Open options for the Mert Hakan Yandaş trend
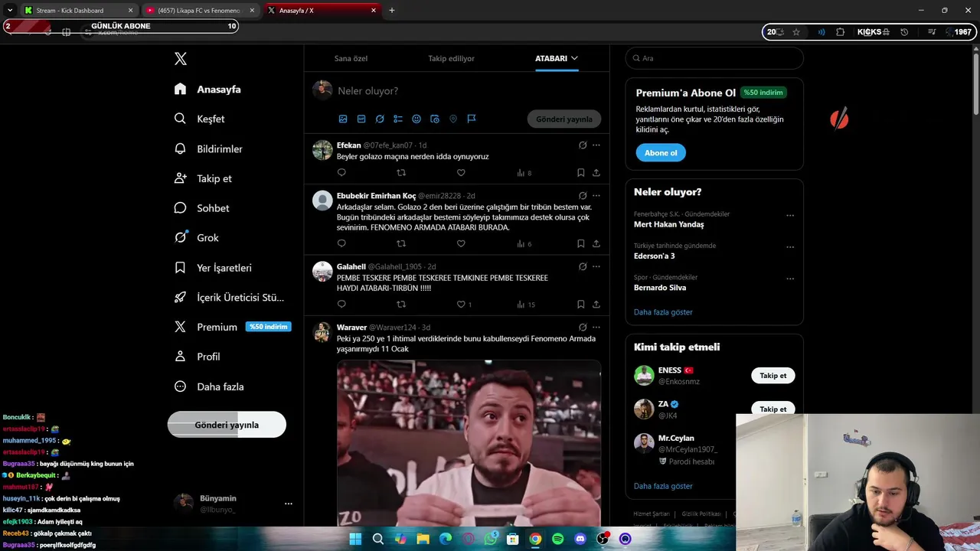Image resolution: width=980 pixels, height=551 pixels. (790, 216)
